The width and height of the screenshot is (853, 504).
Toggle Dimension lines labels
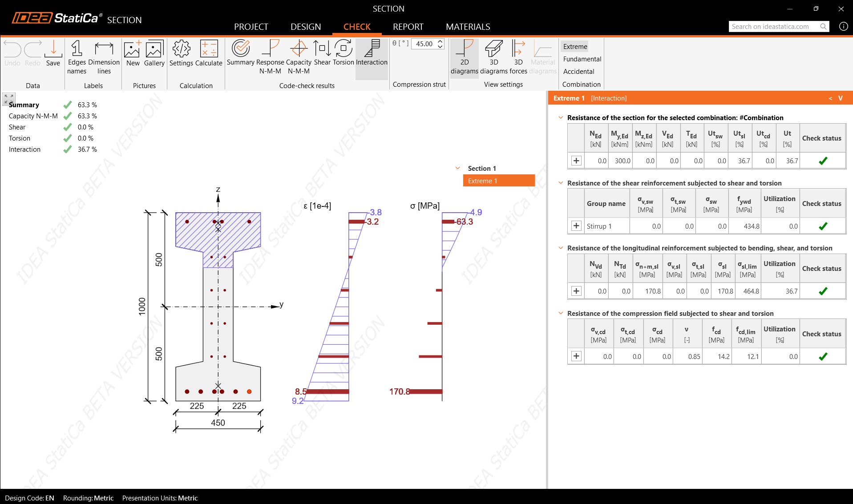click(104, 57)
